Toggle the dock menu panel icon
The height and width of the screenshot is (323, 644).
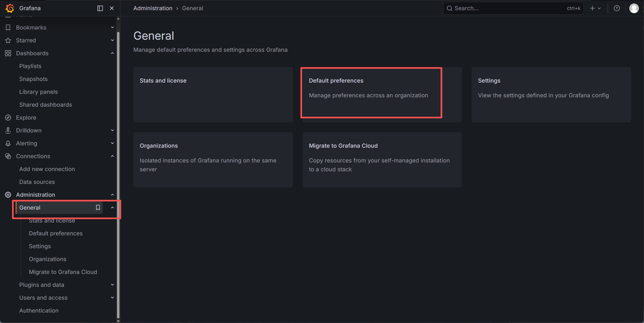click(100, 8)
